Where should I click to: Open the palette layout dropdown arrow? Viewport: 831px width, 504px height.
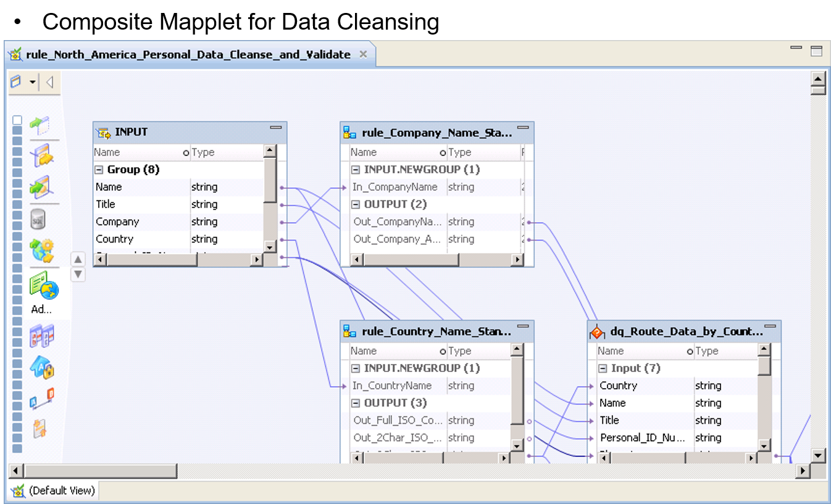[x=33, y=81]
